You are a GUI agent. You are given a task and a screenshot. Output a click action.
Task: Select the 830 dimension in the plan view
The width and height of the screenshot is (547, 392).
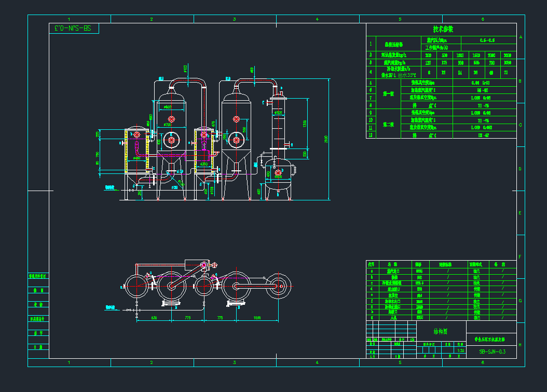154,317
